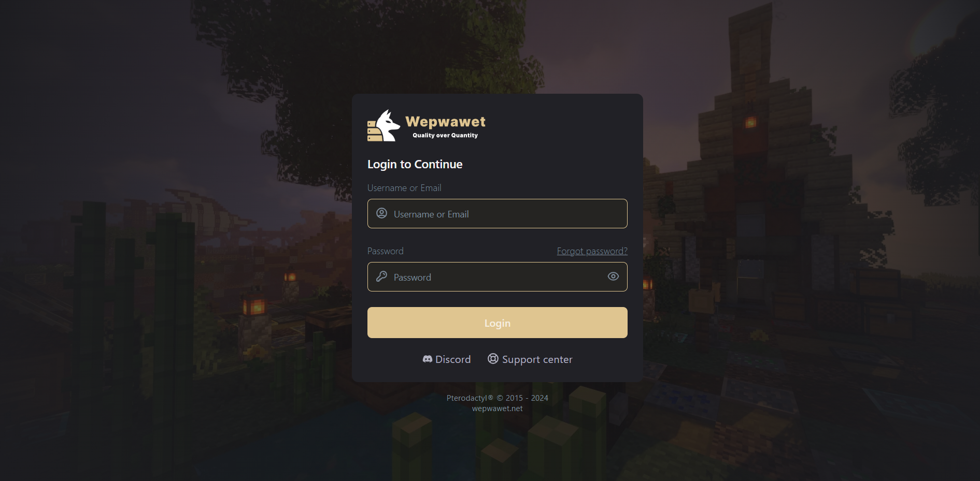Image resolution: width=980 pixels, height=481 pixels.
Task: Click the Wepwawet brand name text
Action: click(445, 122)
